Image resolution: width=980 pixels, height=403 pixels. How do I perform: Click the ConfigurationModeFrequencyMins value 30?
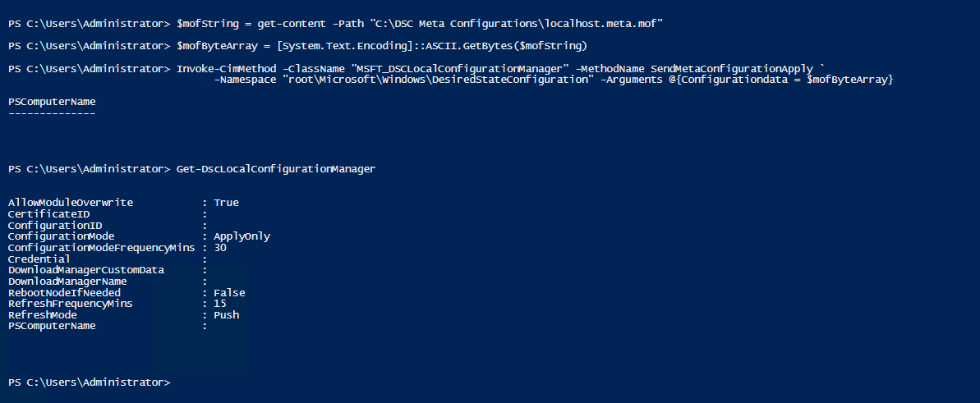220,247
